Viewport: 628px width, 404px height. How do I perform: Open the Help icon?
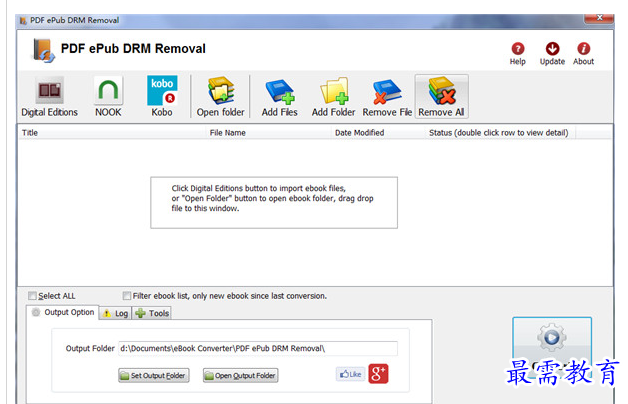[517, 54]
